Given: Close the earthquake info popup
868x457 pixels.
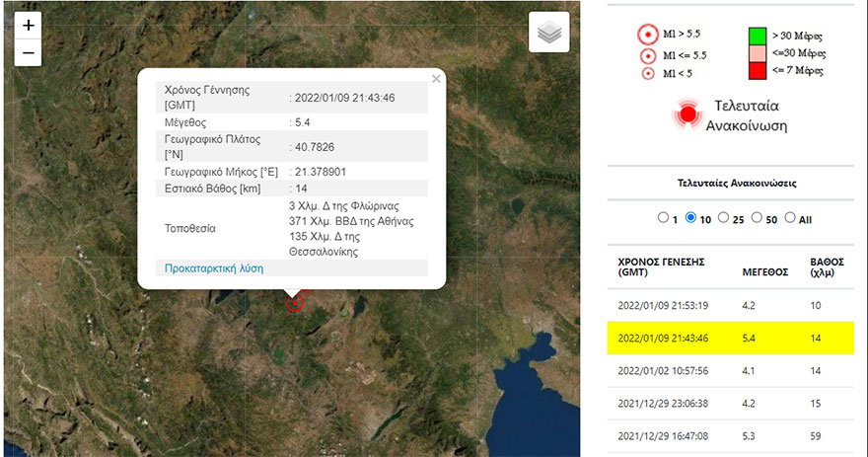Looking at the screenshot, I should click(436, 79).
